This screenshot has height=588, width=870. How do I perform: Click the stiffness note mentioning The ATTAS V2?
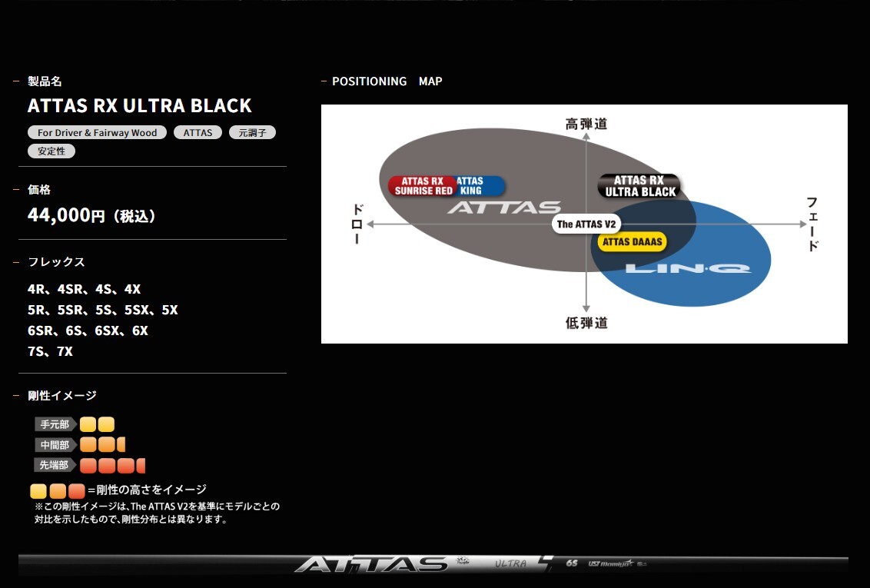157,513
